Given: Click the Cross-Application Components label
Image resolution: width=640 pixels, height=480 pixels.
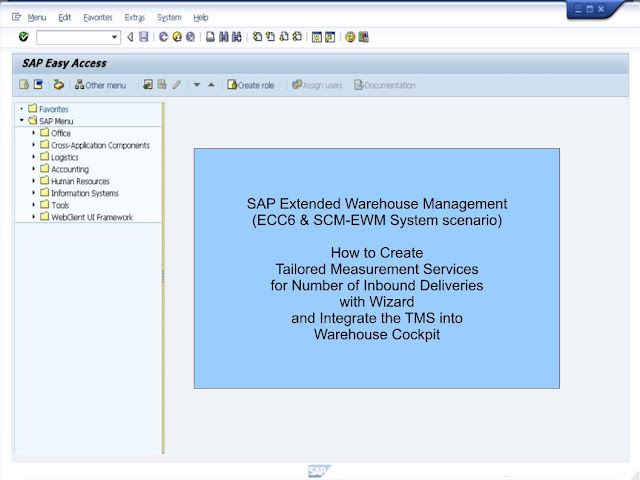Looking at the screenshot, I should pyautogui.click(x=100, y=145).
